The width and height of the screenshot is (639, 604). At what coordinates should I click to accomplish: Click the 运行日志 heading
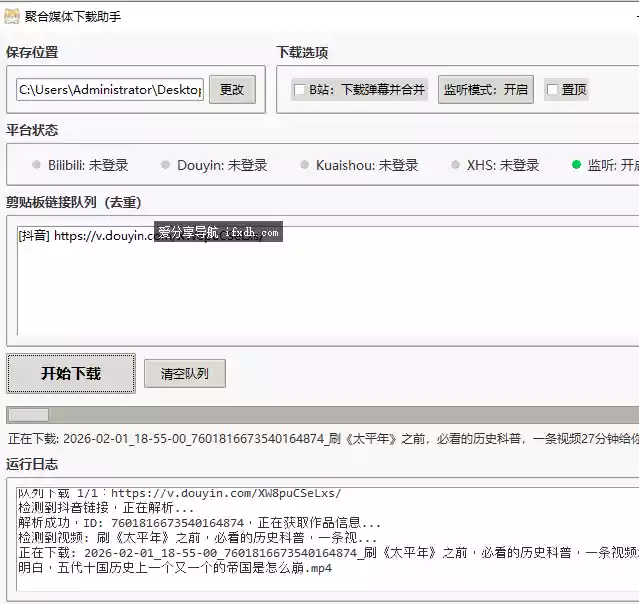point(32,464)
